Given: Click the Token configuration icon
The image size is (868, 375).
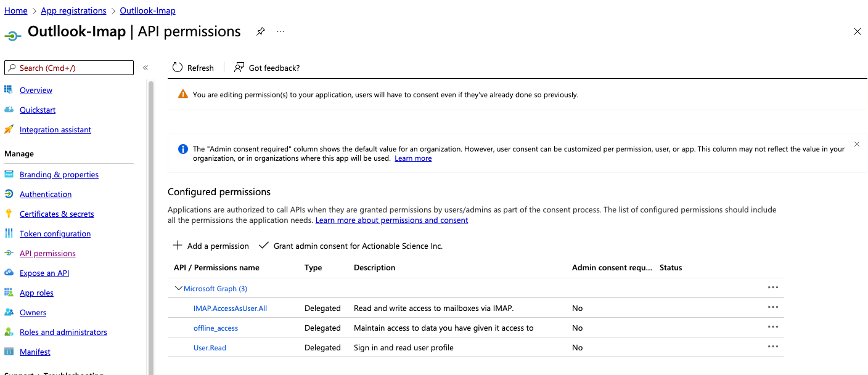Looking at the screenshot, I should (x=9, y=233).
